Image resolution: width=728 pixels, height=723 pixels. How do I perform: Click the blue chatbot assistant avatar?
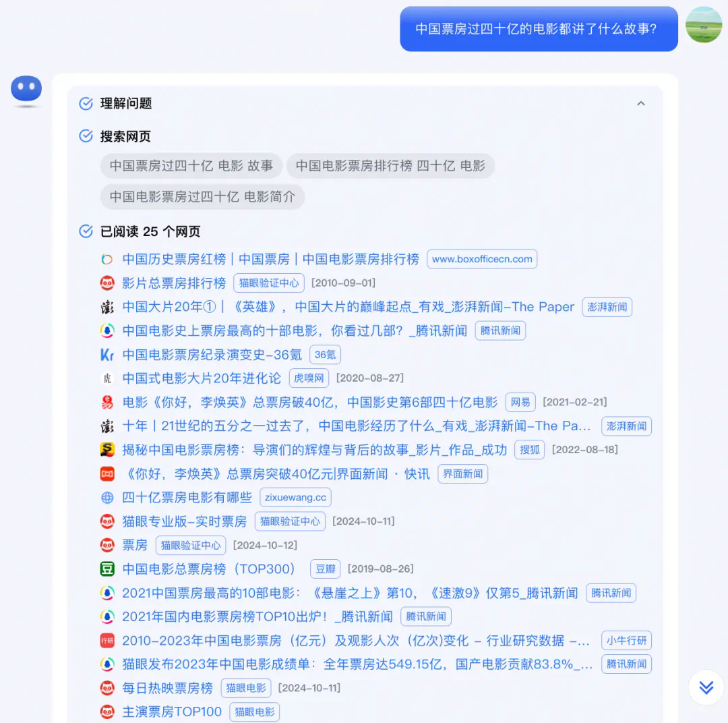coord(26,90)
